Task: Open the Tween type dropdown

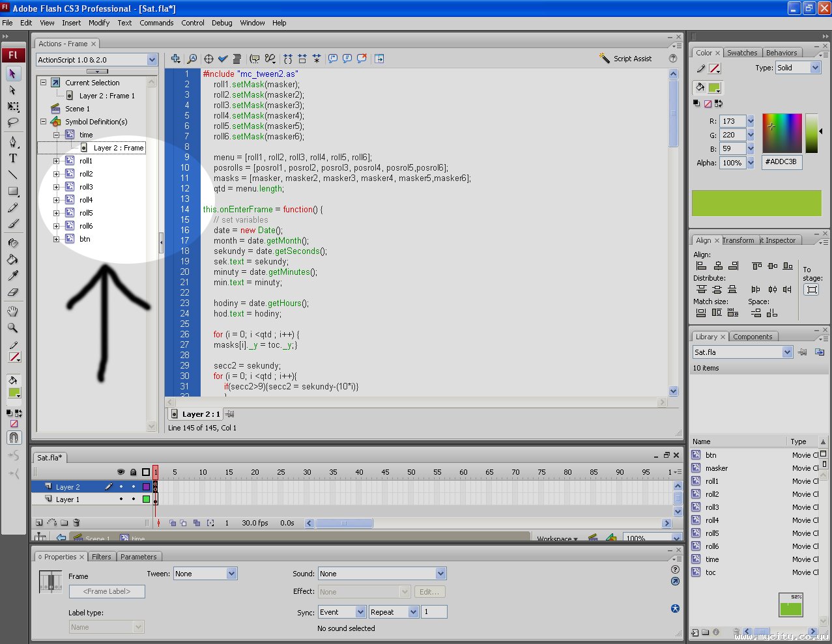Action: coord(231,574)
